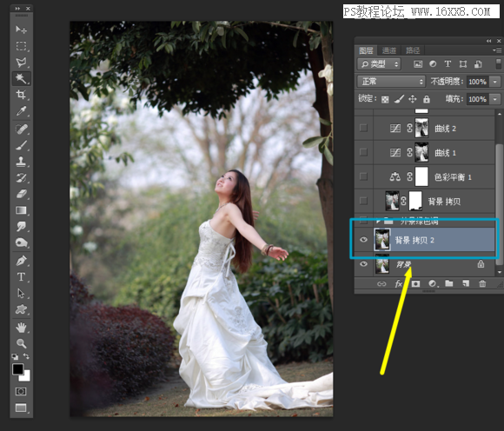This screenshot has width=504, height=431.
Task: Toggle Quick Mask mode
Action: [21, 391]
